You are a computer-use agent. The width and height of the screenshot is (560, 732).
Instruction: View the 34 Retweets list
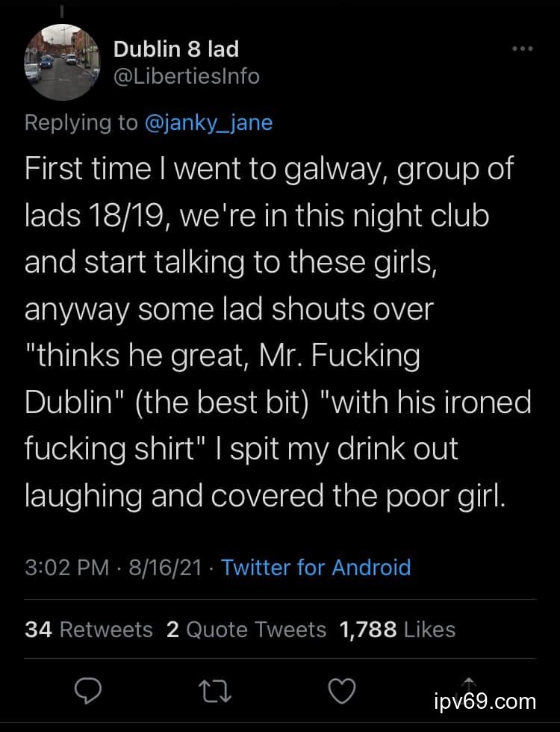(x=88, y=629)
